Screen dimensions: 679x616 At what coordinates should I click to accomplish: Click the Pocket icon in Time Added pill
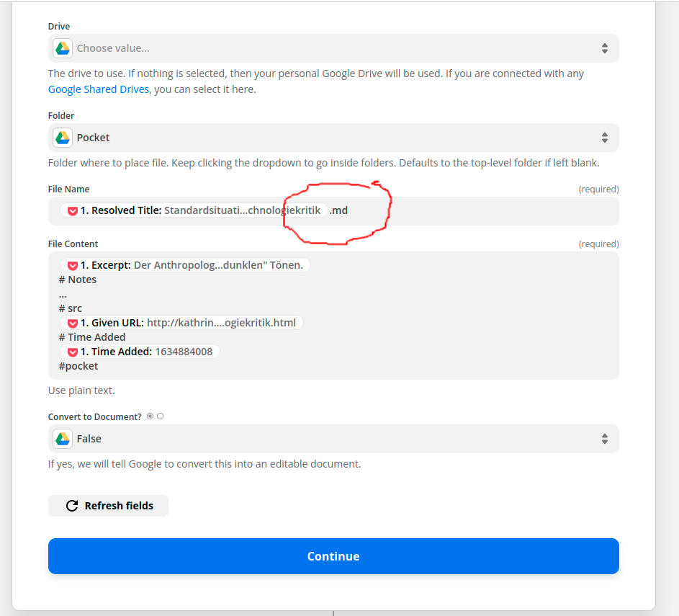click(x=73, y=352)
